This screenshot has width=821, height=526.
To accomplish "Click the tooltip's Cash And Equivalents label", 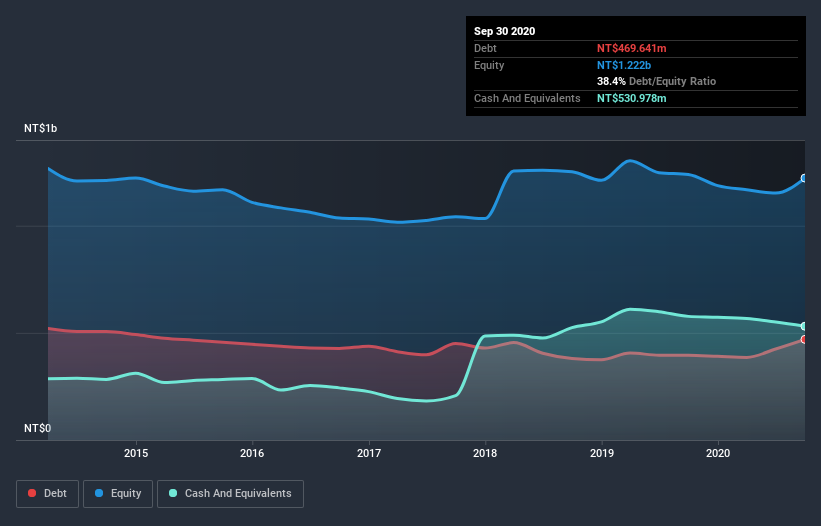I will pos(527,98).
